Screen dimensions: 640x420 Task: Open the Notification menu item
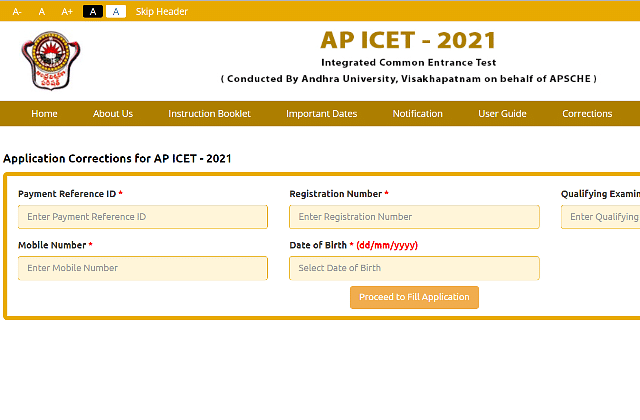[418, 113]
